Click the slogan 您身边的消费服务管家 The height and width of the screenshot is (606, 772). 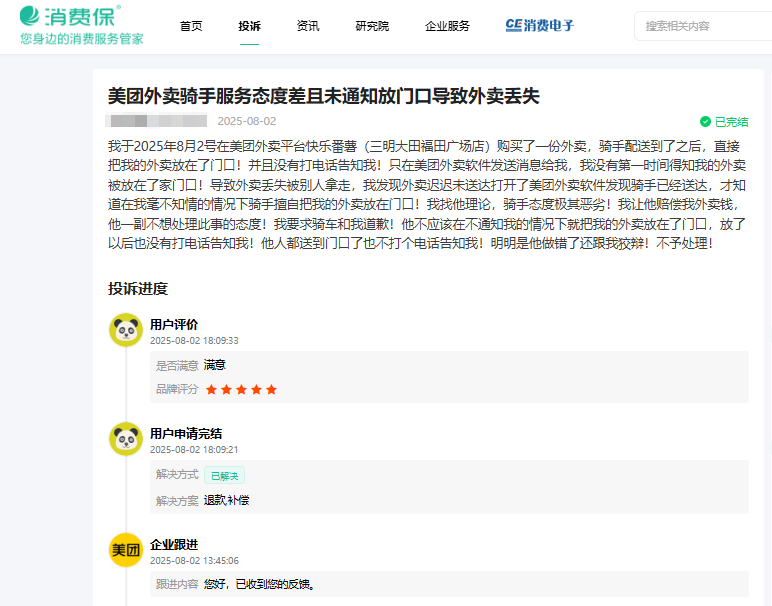(82, 39)
